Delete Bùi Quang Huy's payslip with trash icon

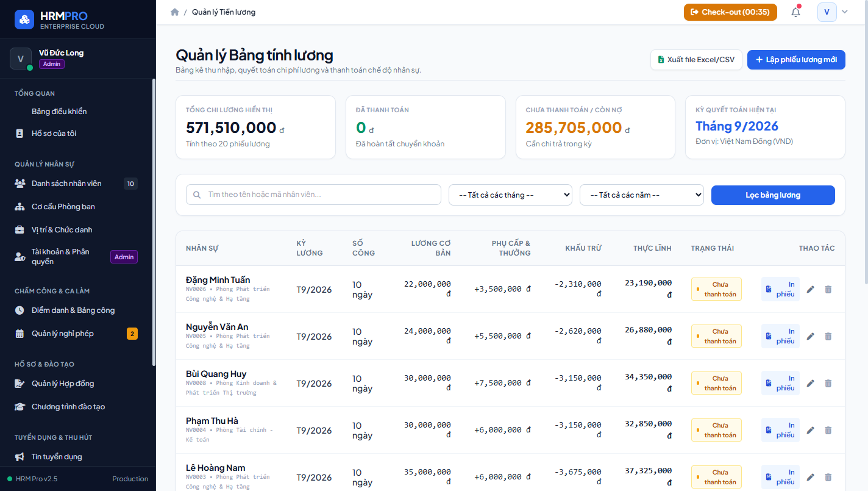[x=828, y=383]
